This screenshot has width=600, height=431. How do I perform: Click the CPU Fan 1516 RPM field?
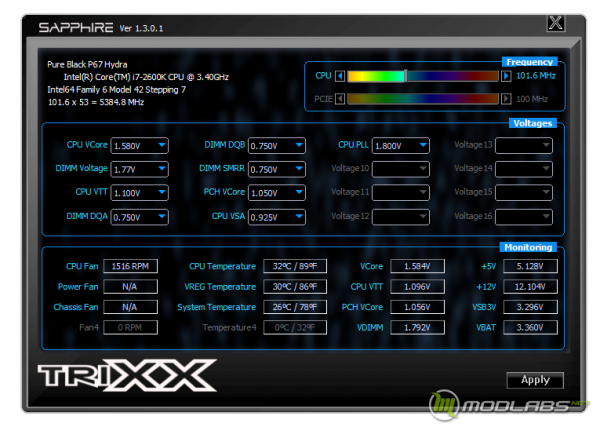tap(130, 266)
